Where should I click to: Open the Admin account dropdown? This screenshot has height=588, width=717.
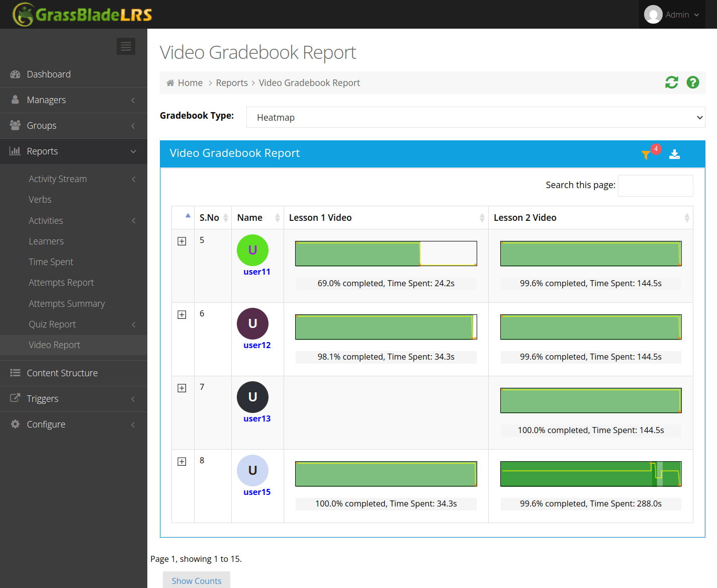672,15
